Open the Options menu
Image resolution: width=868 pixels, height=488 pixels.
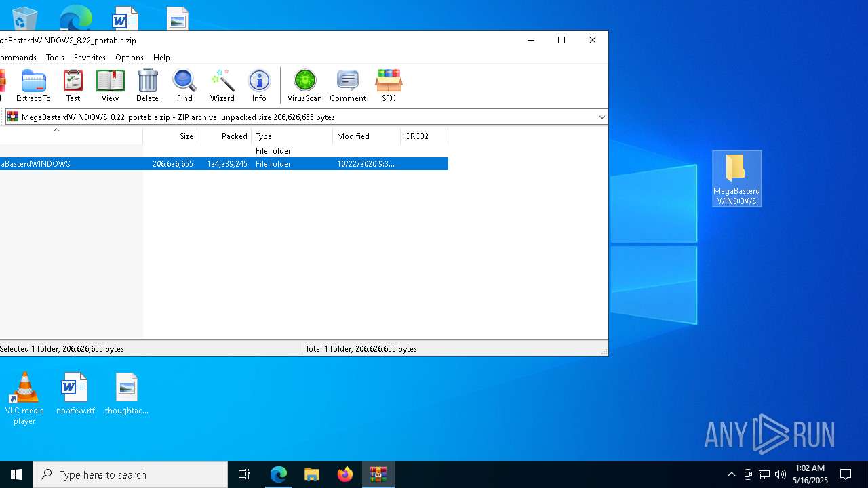click(x=129, y=58)
